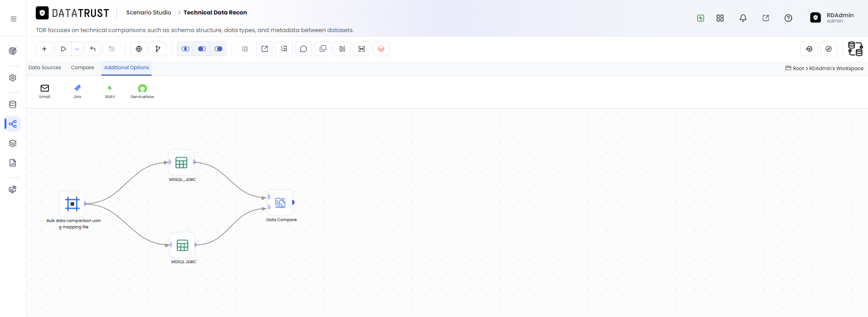Click the compass icon button
The image size is (868, 317).
[829, 49]
